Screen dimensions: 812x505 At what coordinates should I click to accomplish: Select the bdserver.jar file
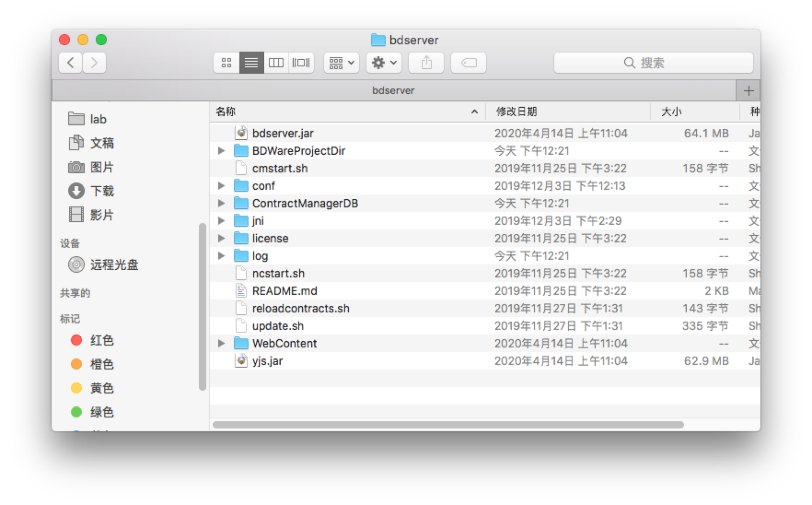(283, 133)
